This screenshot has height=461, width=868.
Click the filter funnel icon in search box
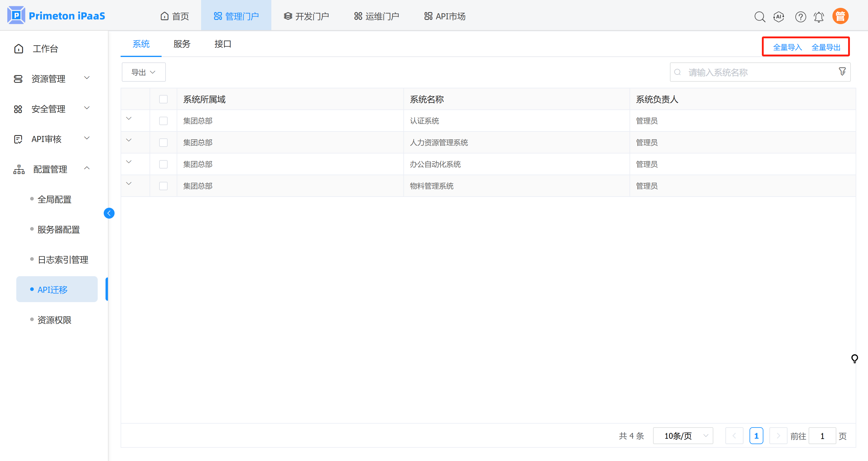[x=842, y=71]
